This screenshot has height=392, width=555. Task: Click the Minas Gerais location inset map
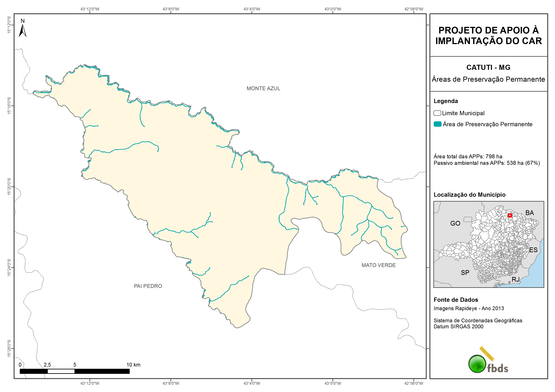point(489,244)
